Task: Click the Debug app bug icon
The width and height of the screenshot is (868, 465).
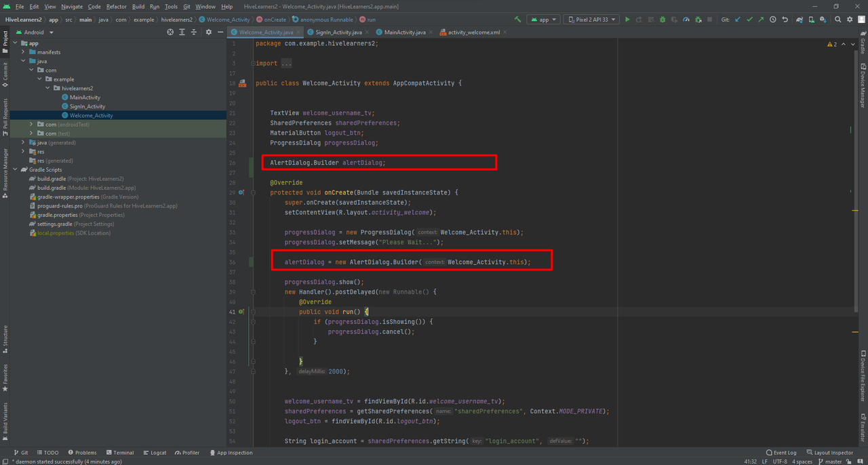Action: [663, 20]
